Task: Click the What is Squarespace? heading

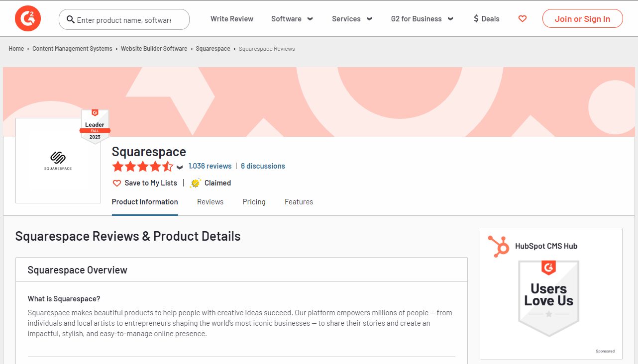Action: [x=64, y=299]
